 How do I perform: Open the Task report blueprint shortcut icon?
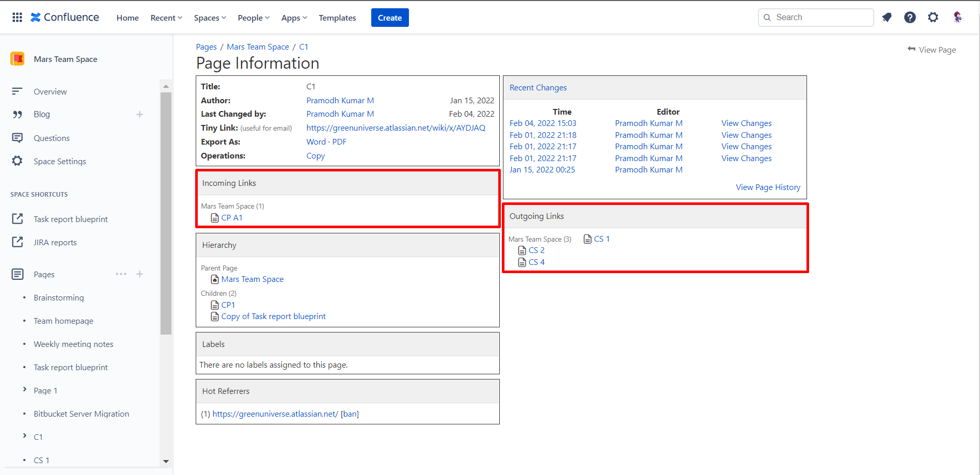point(18,218)
